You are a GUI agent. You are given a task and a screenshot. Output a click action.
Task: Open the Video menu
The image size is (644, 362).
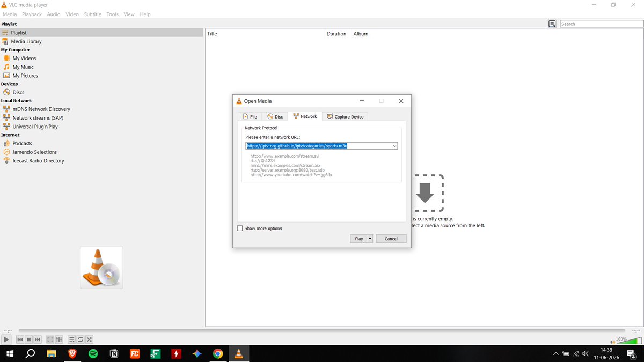coord(72,14)
